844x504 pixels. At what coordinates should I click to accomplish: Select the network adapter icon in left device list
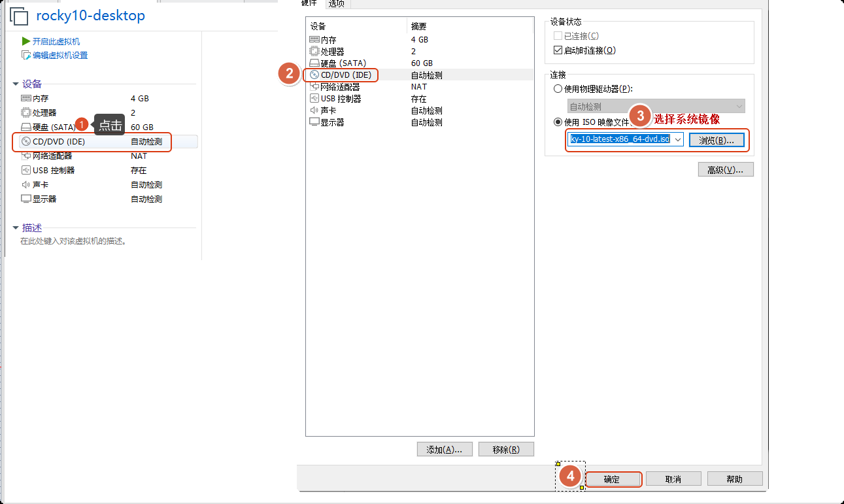coord(26,156)
